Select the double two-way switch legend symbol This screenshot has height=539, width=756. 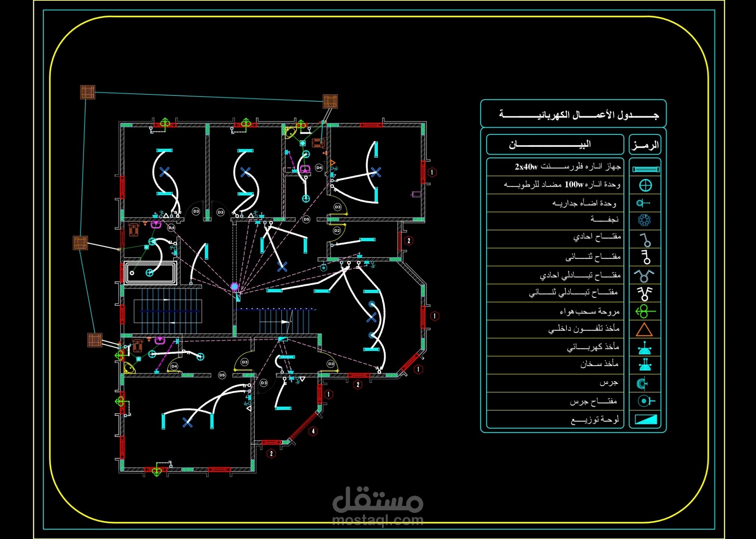pyautogui.click(x=645, y=293)
